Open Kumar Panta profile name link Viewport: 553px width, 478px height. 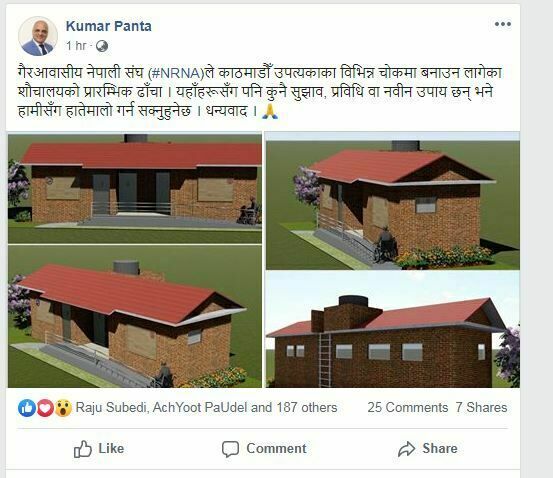(109, 26)
